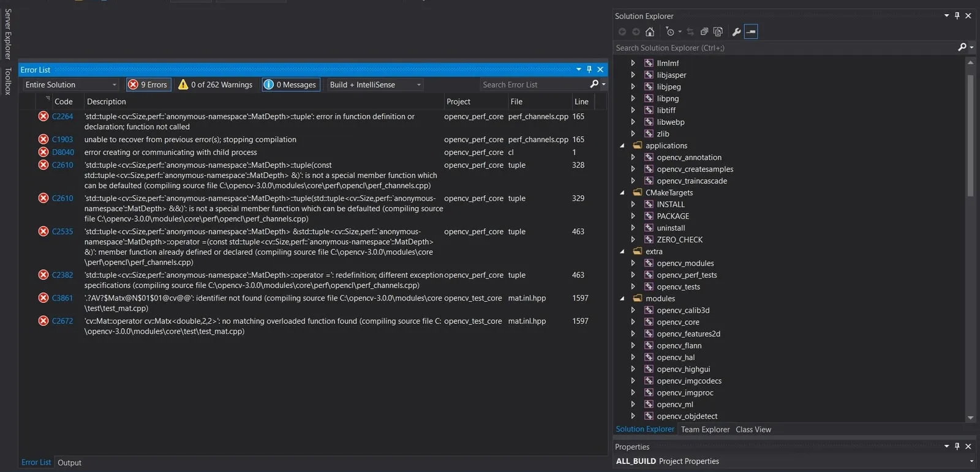Click the error icon beside C2672
The height and width of the screenshot is (472, 980).
pyautogui.click(x=43, y=321)
